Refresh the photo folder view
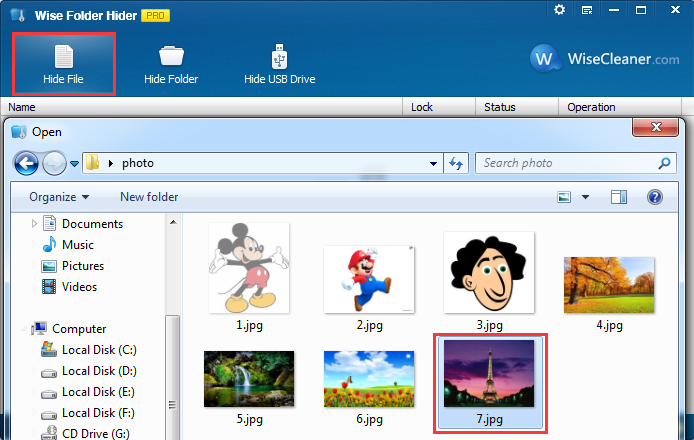694x440 pixels. 456,163
